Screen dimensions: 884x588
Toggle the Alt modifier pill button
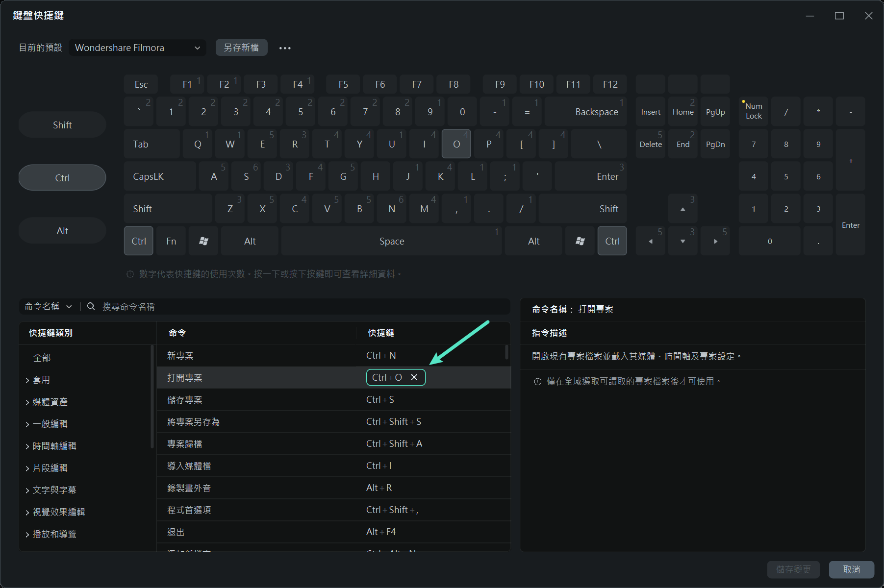point(62,231)
